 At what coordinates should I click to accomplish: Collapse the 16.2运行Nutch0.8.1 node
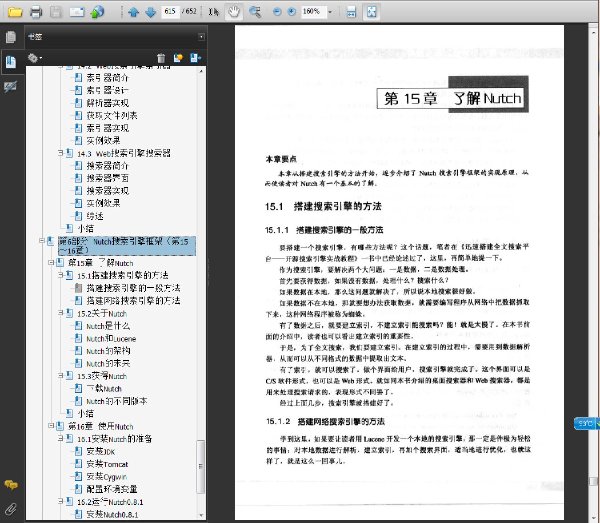click(60, 500)
